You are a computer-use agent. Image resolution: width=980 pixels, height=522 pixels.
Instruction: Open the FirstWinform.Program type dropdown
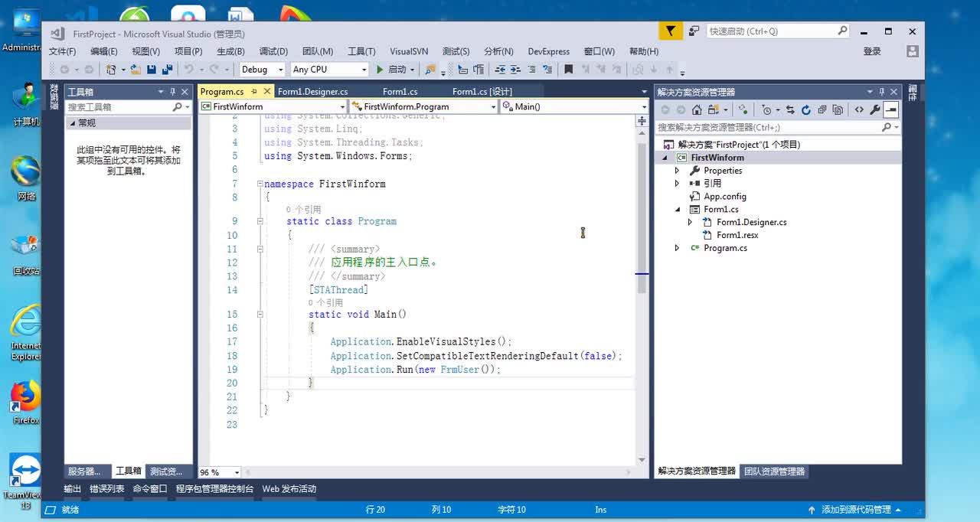pyautogui.click(x=423, y=106)
